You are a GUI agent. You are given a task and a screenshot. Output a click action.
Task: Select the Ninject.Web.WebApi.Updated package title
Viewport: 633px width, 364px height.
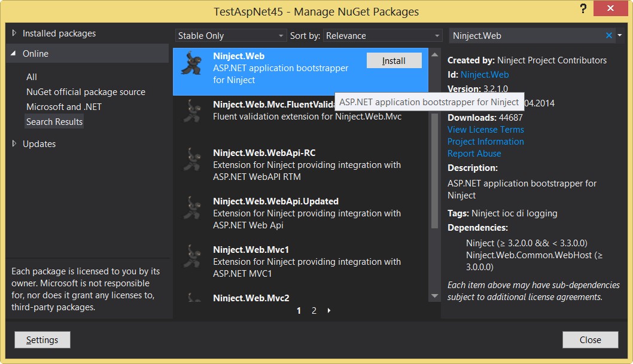coord(276,201)
